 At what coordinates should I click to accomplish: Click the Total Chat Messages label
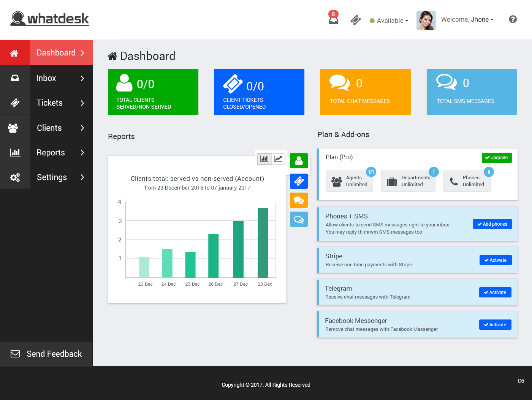(x=360, y=101)
